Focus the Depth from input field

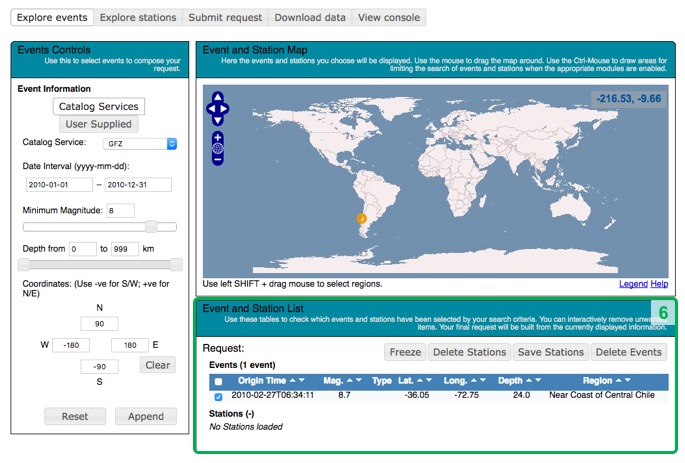point(83,249)
